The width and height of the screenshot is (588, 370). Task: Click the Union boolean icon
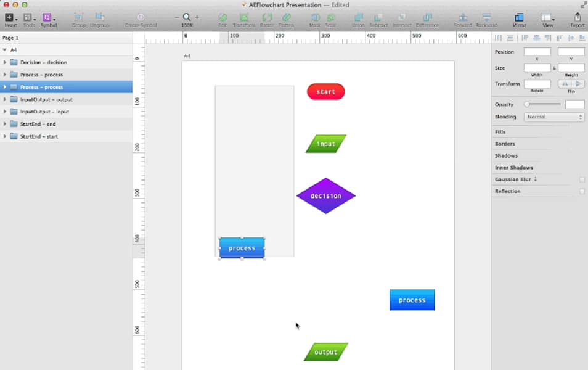tap(357, 18)
